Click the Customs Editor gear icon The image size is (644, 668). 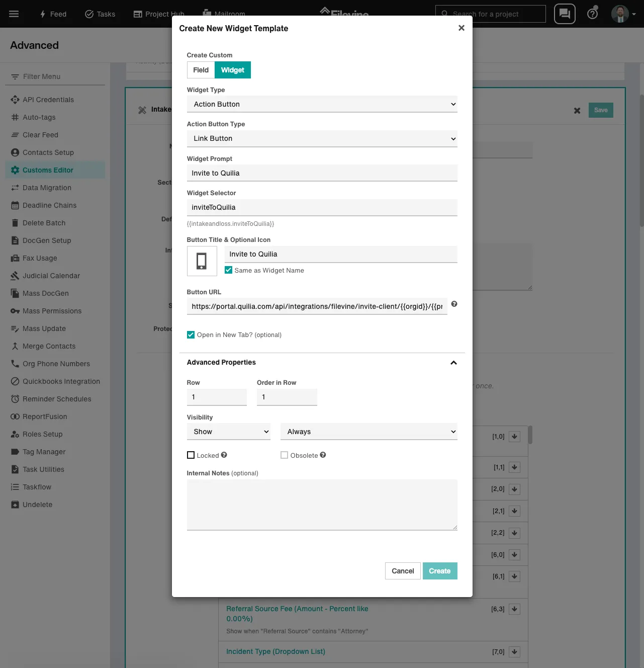pyautogui.click(x=15, y=170)
